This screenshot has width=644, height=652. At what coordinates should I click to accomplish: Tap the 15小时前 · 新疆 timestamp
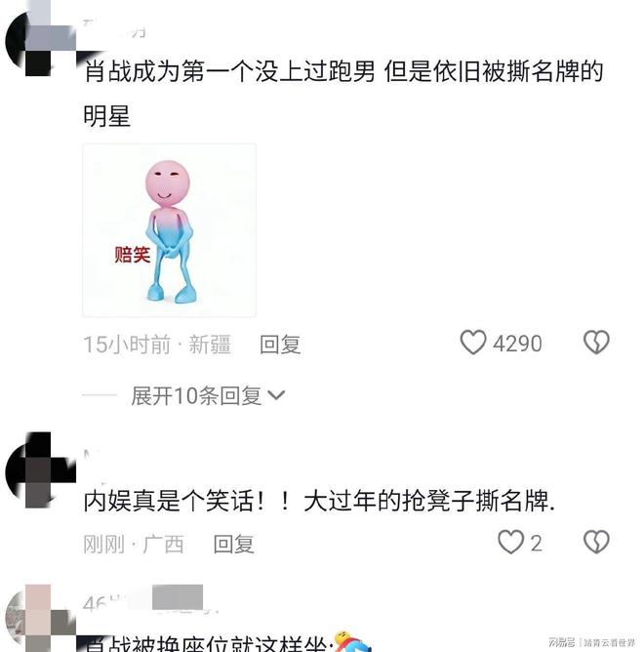click(157, 345)
